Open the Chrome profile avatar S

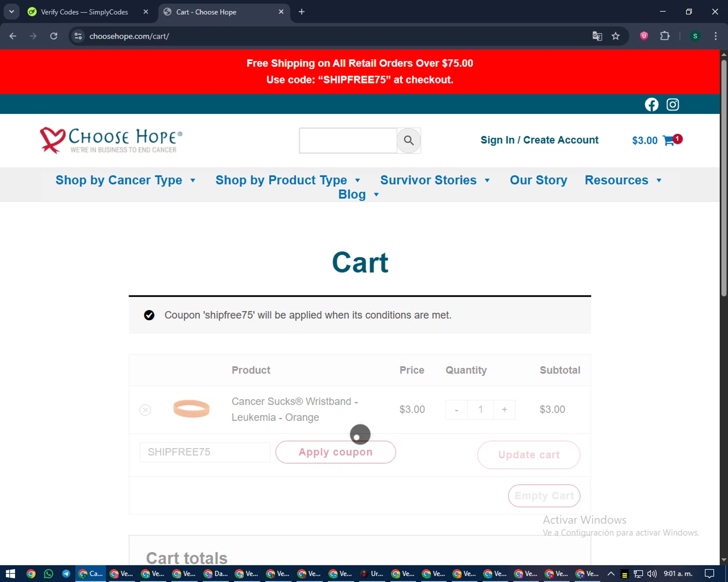pos(695,36)
